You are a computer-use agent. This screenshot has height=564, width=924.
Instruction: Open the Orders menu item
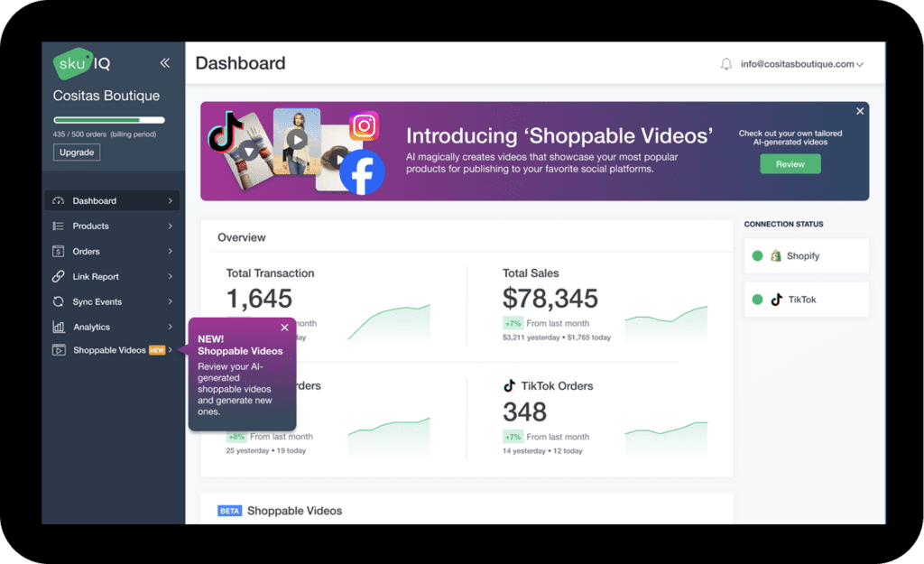112,252
